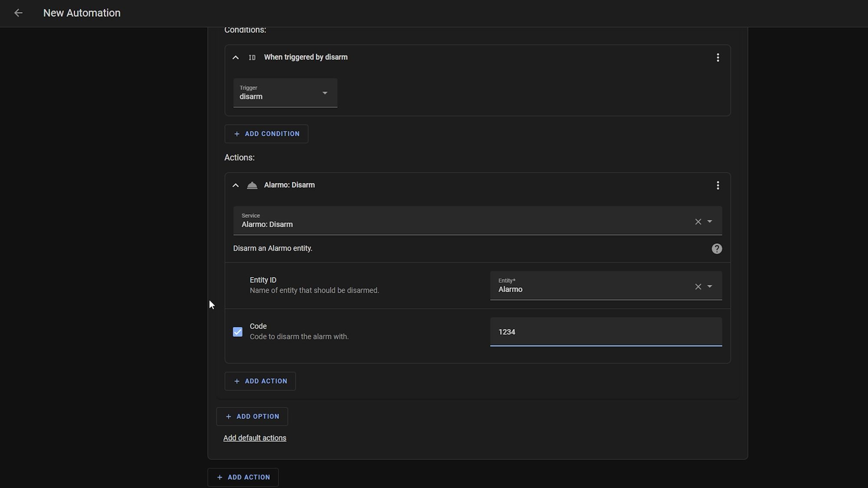Click the alarm/bell icon next to Alarmo Disarm
The width and height of the screenshot is (868, 488).
click(x=252, y=185)
